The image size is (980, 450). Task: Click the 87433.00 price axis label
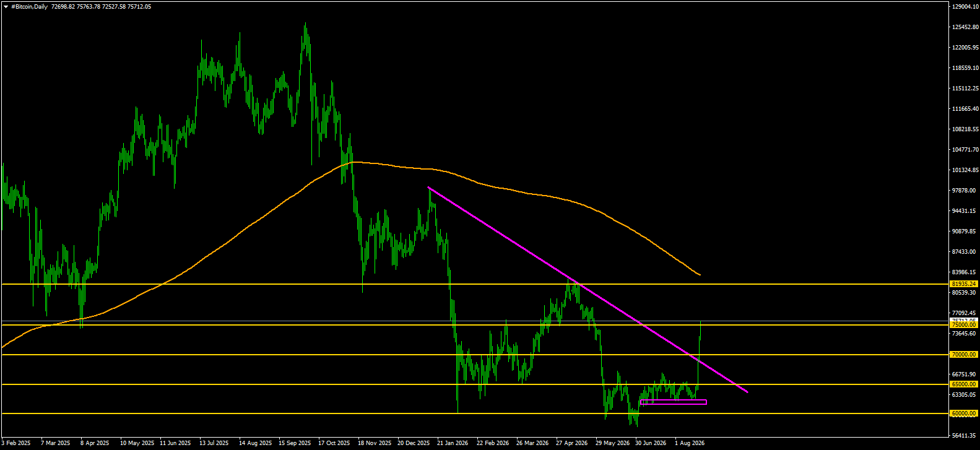pyautogui.click(x=965, y=252)
